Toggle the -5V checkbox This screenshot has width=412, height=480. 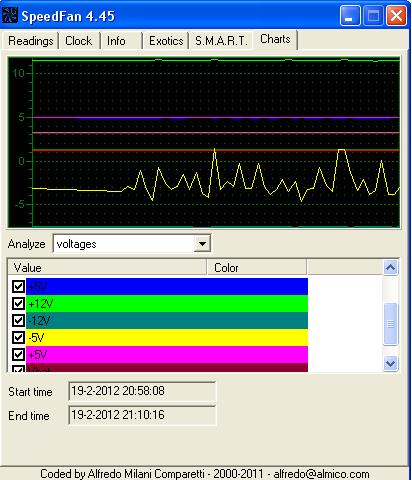coord(18,337)
